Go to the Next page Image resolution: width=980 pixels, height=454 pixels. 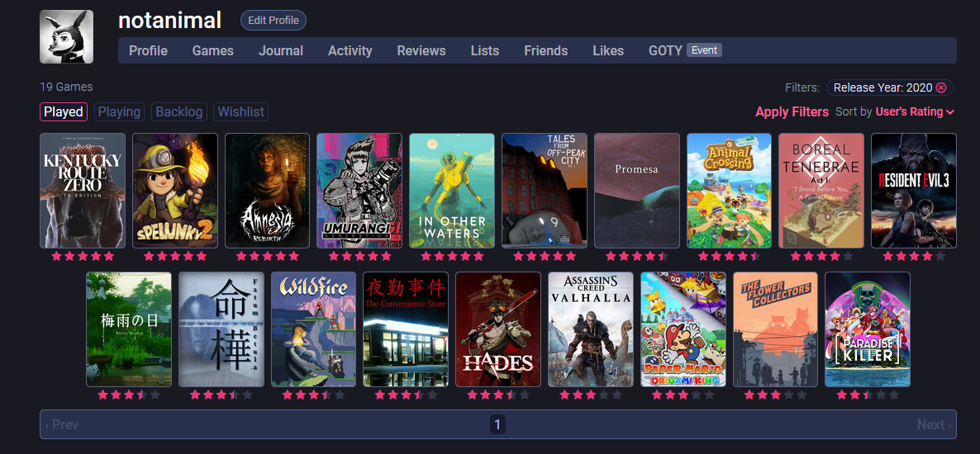pos(934,424)
